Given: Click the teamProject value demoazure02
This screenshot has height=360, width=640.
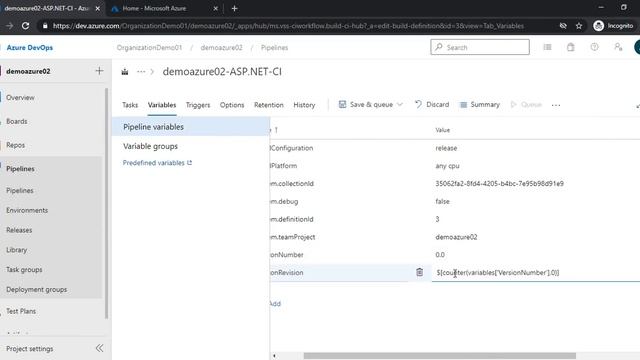Looking at the screenshot, I should pos(456,237).
